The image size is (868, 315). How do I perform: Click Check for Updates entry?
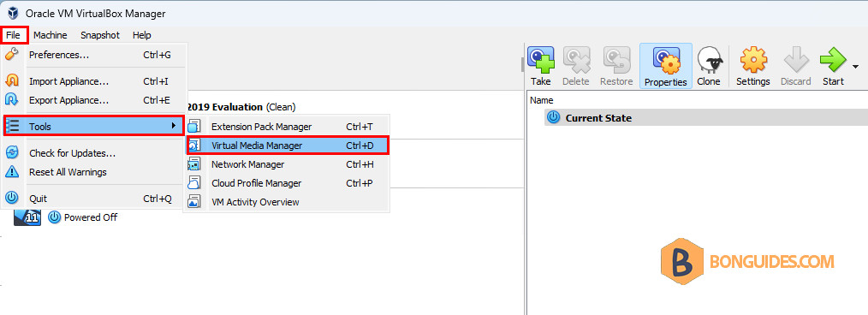(x=94, y=153)
